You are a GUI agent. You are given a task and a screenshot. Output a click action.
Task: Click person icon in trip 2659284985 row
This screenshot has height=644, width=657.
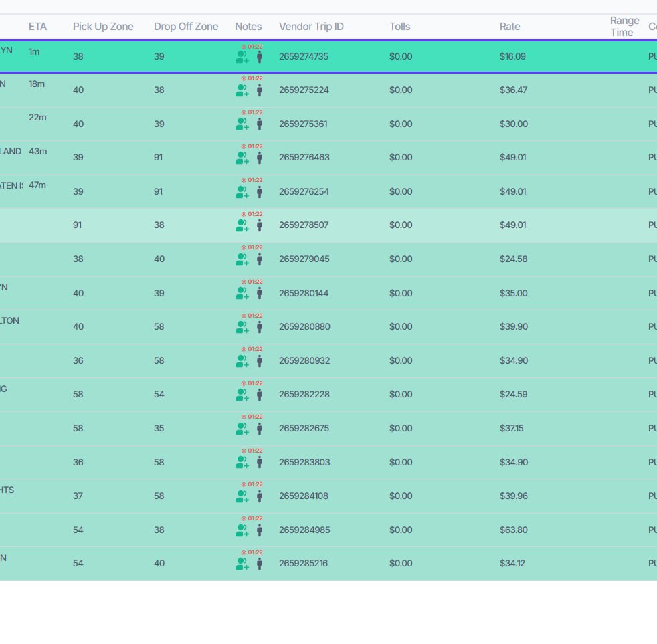260,530
